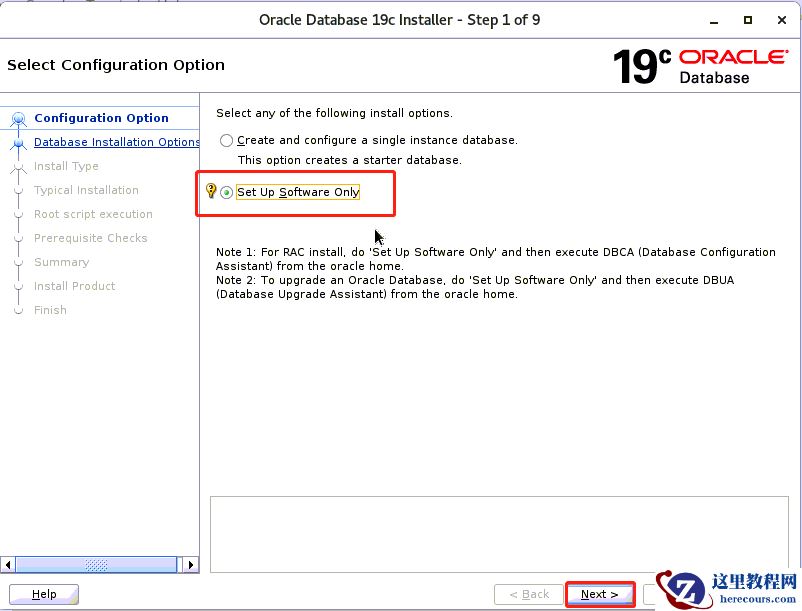
Task: Click the Back button
Action: pyautogui.click(x=529, y=594)
